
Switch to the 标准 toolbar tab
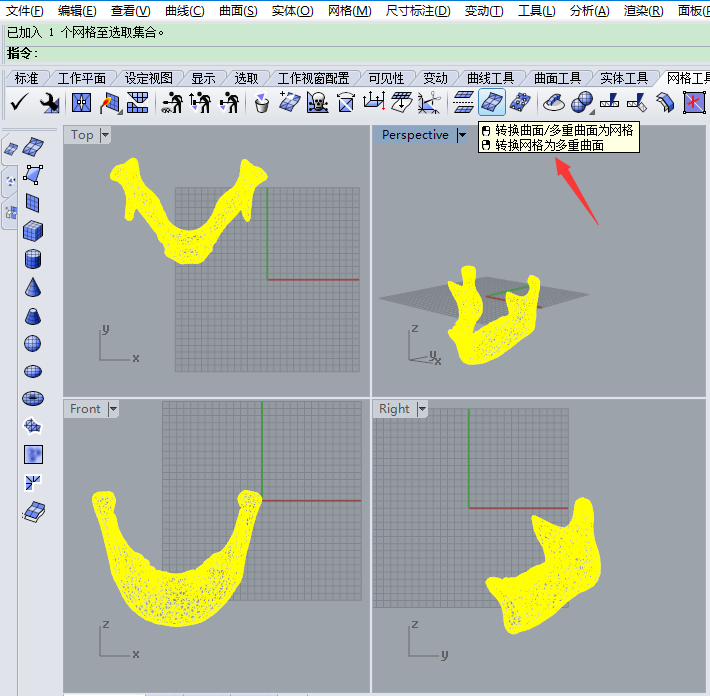(26, 78)
